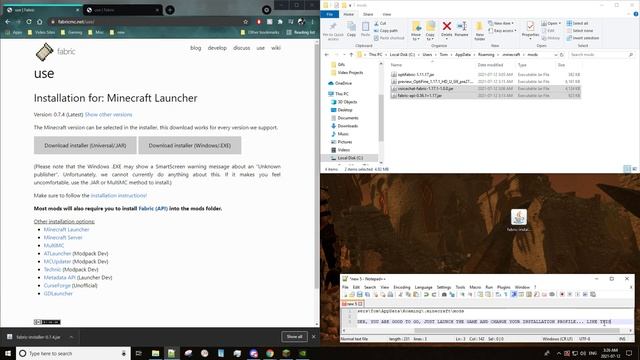Open the installation instructions link

point(118,196)
